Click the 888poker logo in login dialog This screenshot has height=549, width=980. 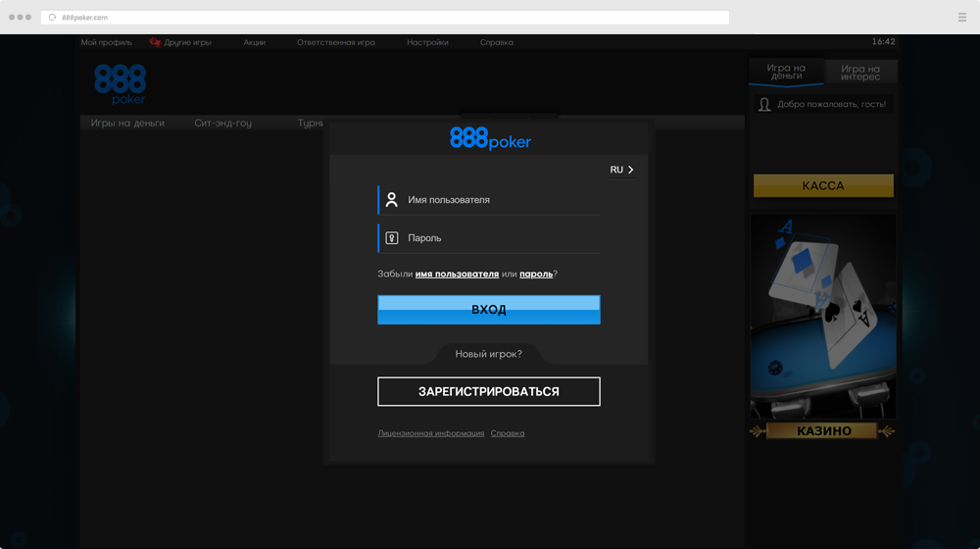pos(490,138)
